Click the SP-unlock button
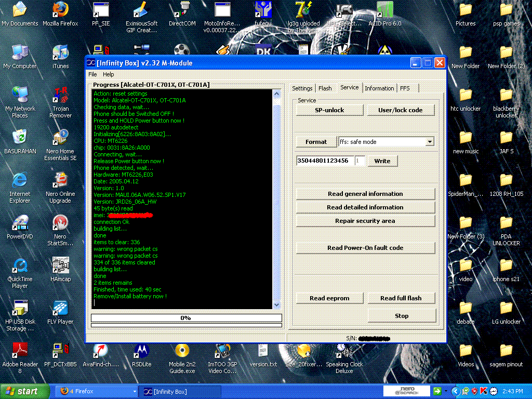532x399 pixels. click(x=329, y=110)
